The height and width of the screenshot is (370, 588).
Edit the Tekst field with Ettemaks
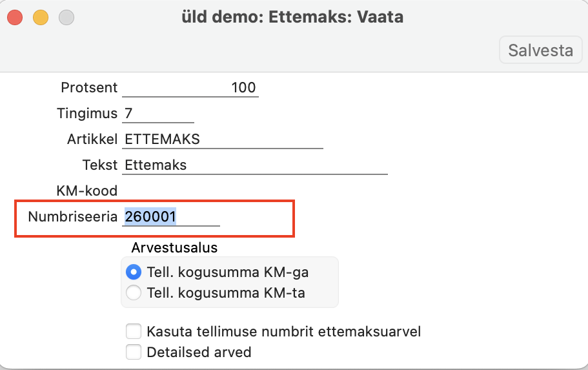click(x=255, y=165)
